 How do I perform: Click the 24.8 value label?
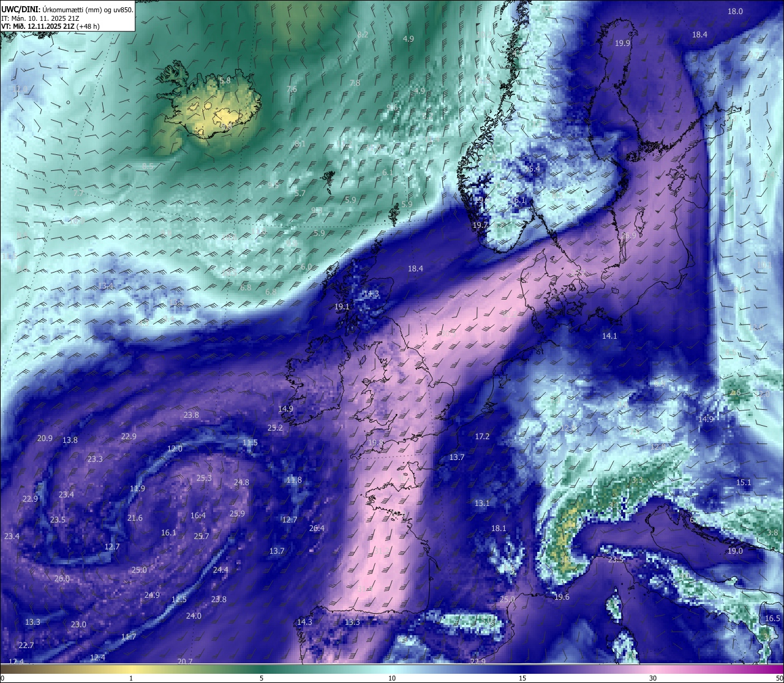[241, 482]
